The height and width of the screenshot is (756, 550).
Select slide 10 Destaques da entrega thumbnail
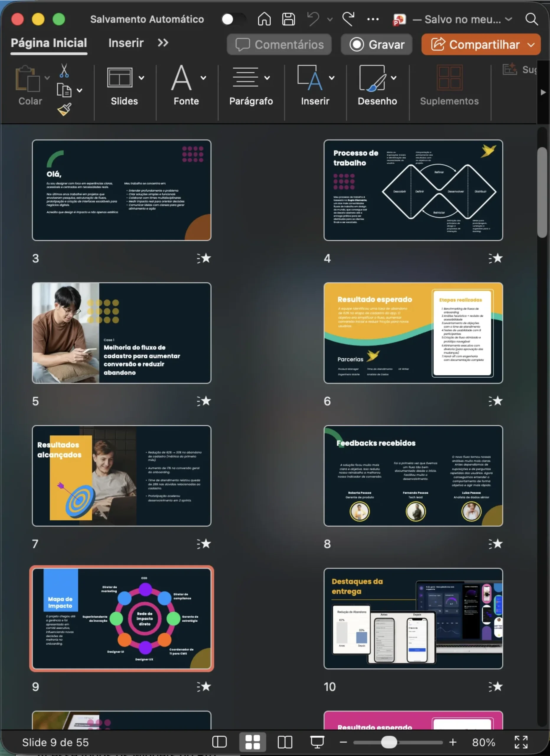(x=413, y=619)
